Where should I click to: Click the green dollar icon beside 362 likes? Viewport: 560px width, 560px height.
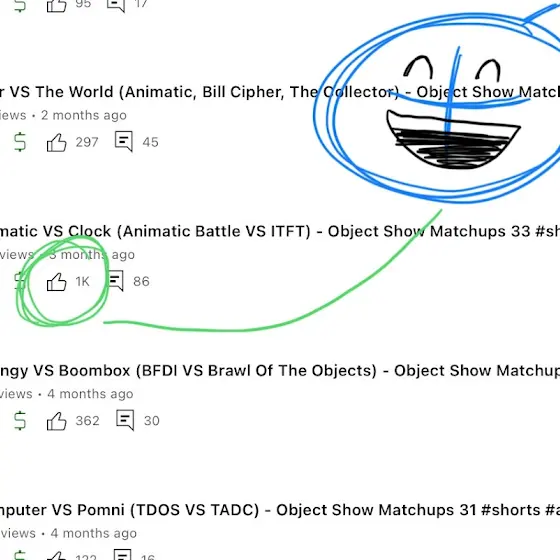tap(20, 420)
